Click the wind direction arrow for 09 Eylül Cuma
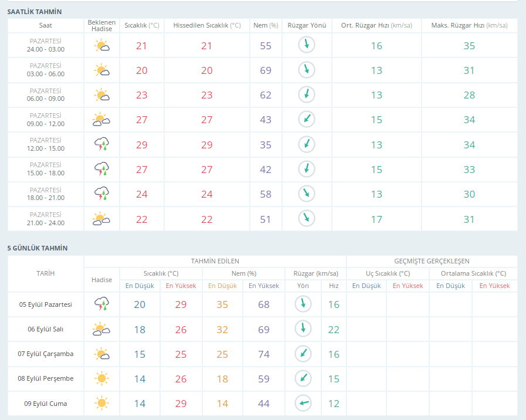 303,404
